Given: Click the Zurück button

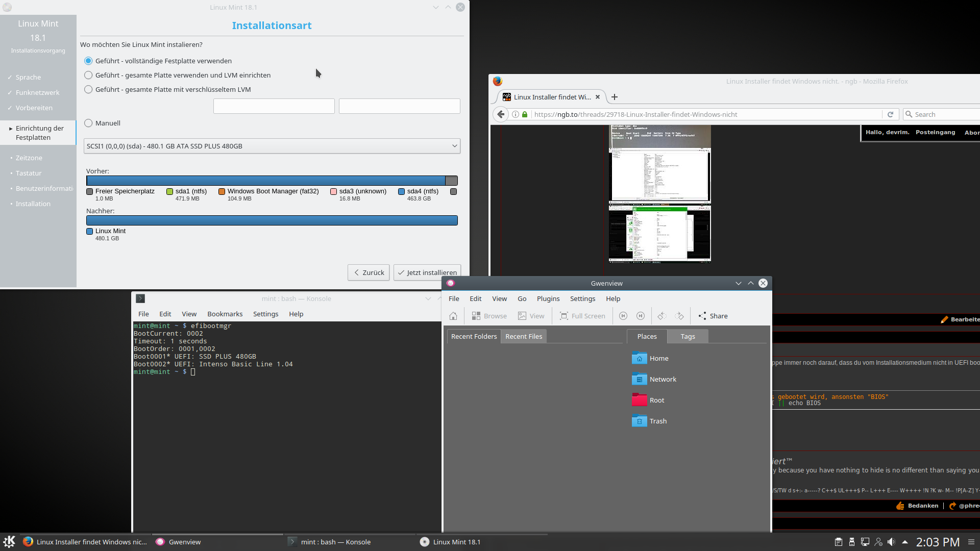Looking at the screenshot, I should (x=369, y=272).
